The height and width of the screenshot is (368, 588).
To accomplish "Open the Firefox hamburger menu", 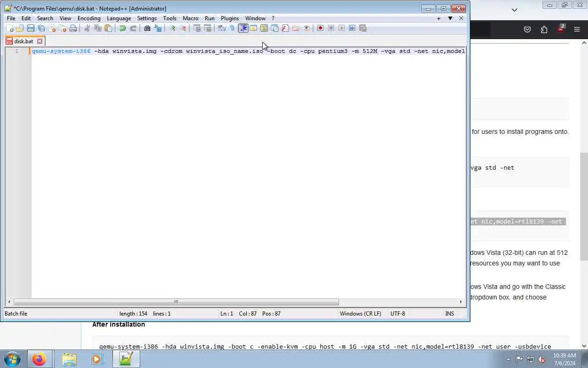I will click(x=577, y=29).
